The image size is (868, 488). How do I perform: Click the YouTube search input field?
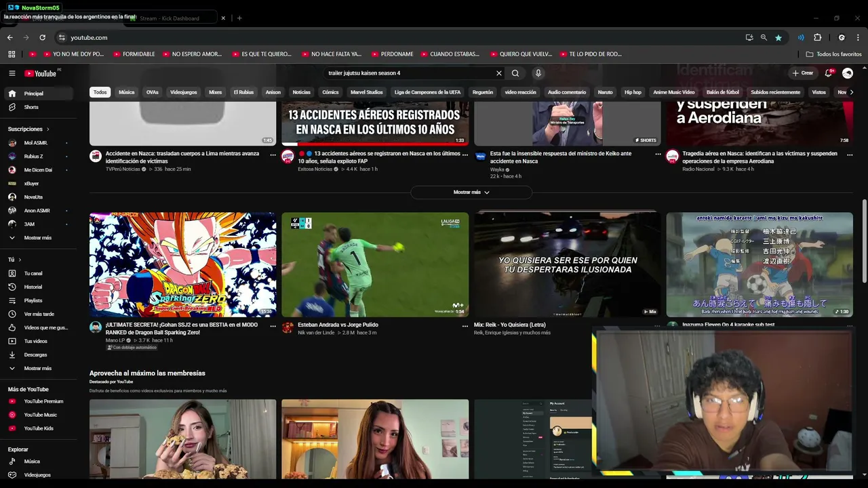(410, 73)
